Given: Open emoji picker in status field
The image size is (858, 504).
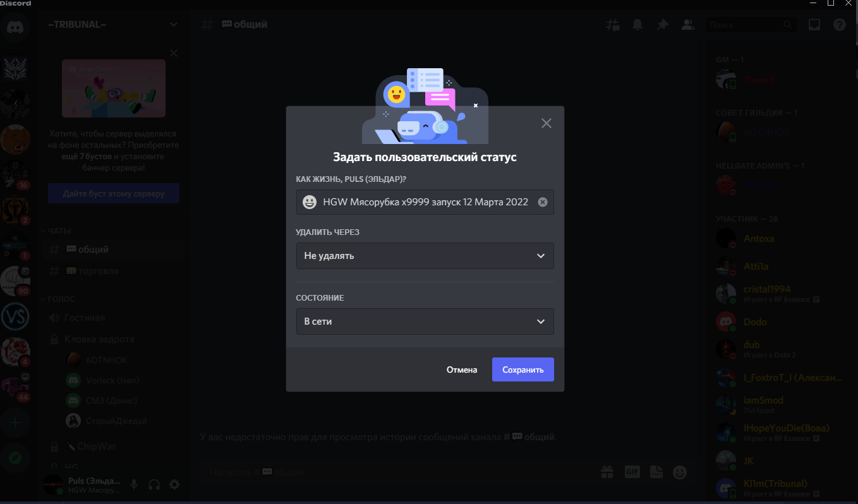Looking at the screenshot, I should point(310,202).
